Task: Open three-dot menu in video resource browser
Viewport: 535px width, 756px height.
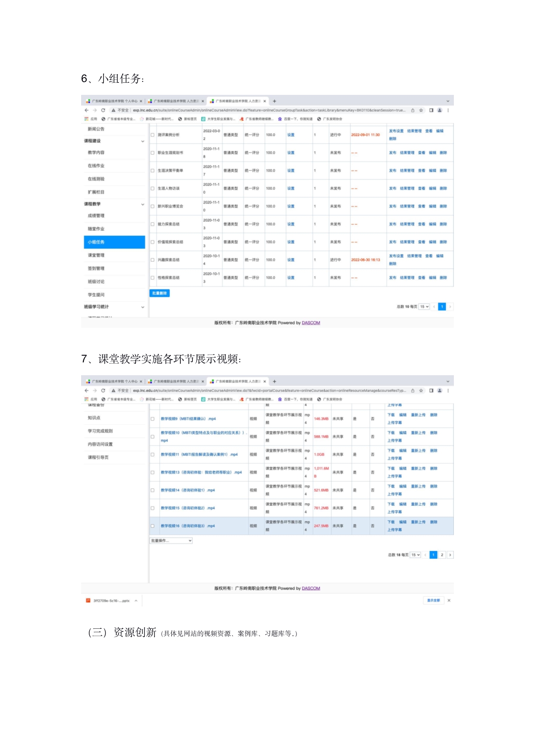Action: (448, 391)
